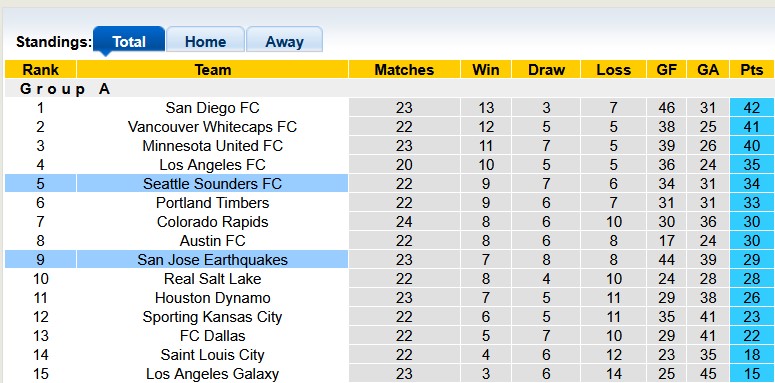Image resolution: width=775 pixels, height=383 pixels.
Task: Select the Colorado Rapids team link
Action: [212, 221]
